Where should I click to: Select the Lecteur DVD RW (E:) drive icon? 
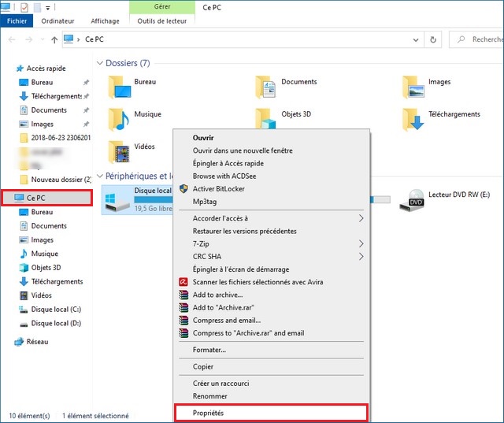tap(414, 200)
